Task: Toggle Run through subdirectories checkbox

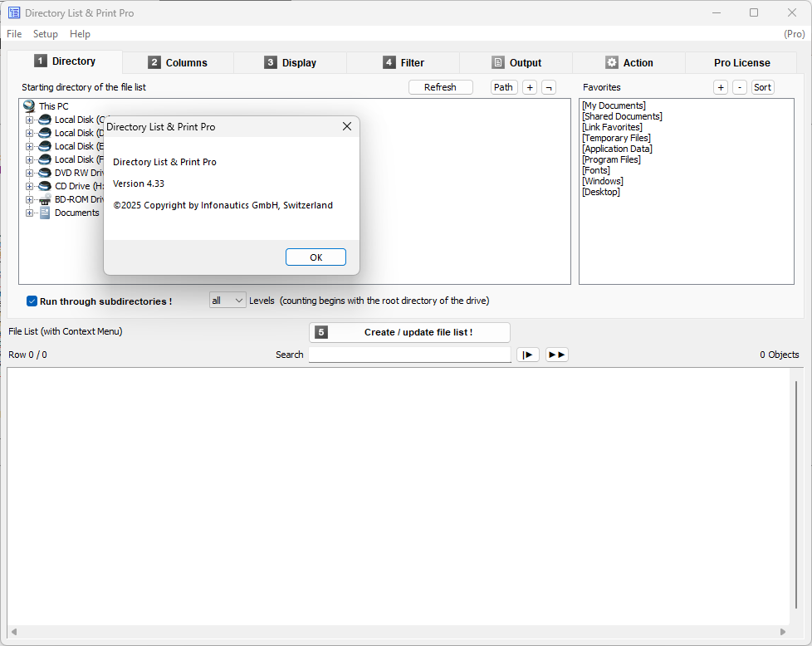Action: point(32,301)
